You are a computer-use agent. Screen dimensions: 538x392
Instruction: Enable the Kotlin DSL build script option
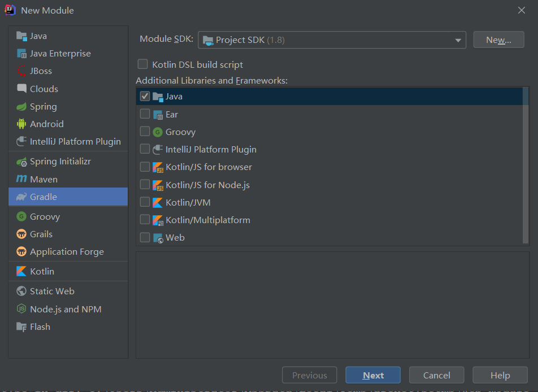(x=142, y=64)
